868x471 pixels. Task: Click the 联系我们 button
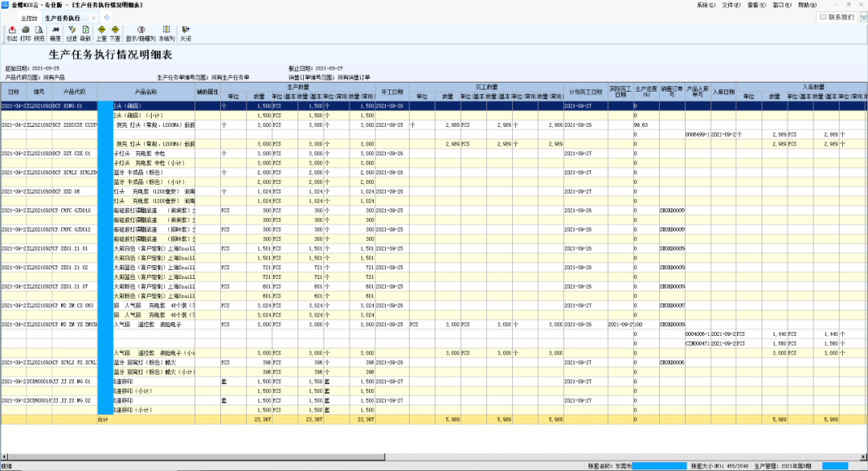tap(837, 18)
